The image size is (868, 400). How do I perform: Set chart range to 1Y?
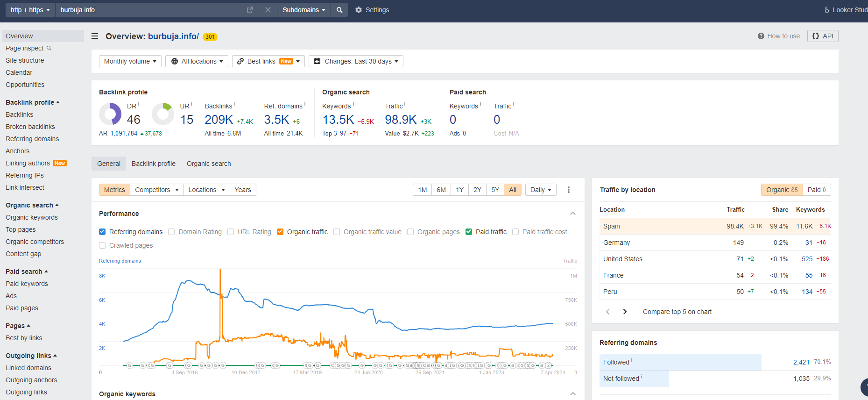(x=460, y=190)
